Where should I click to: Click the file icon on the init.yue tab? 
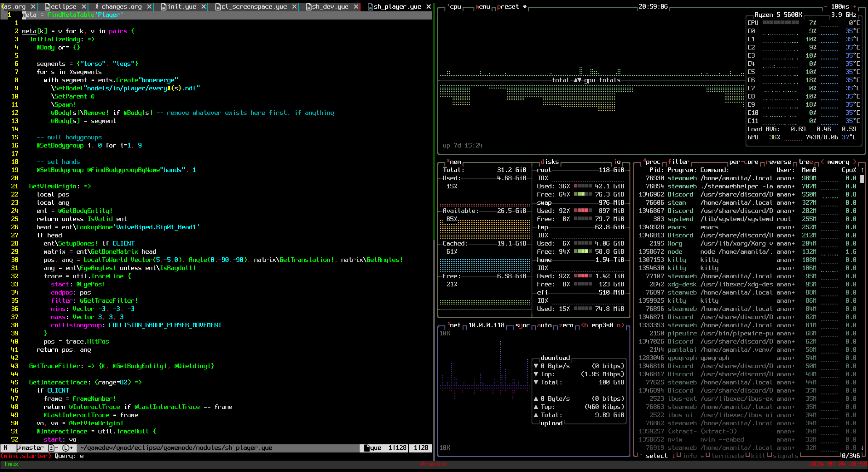coord(163,6)
